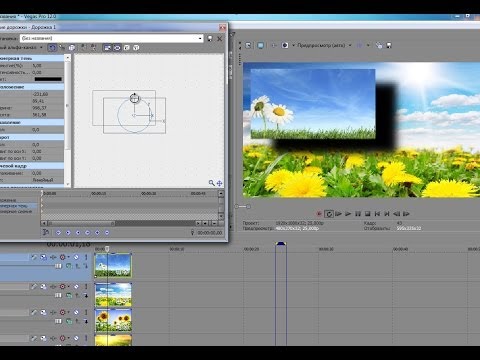Viewport: 480px width, 360px height.
Task: Save preview snapshot to file
Action: [389, 45]
